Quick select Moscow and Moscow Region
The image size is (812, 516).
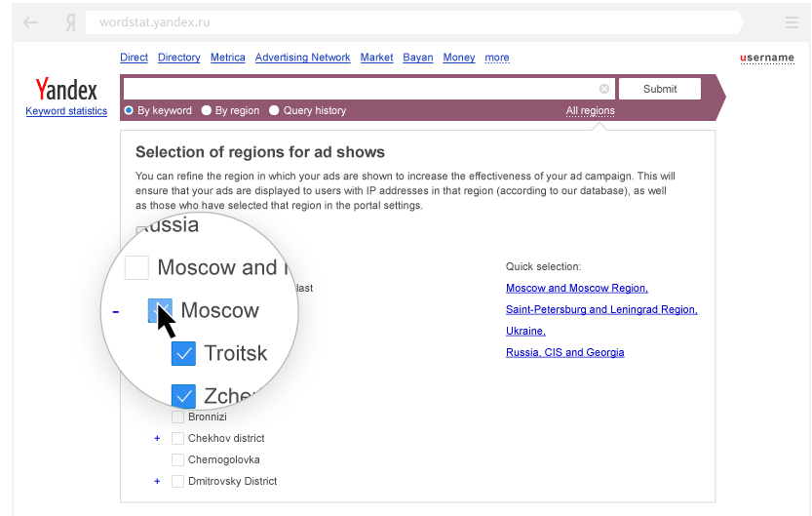coord(577,288)
